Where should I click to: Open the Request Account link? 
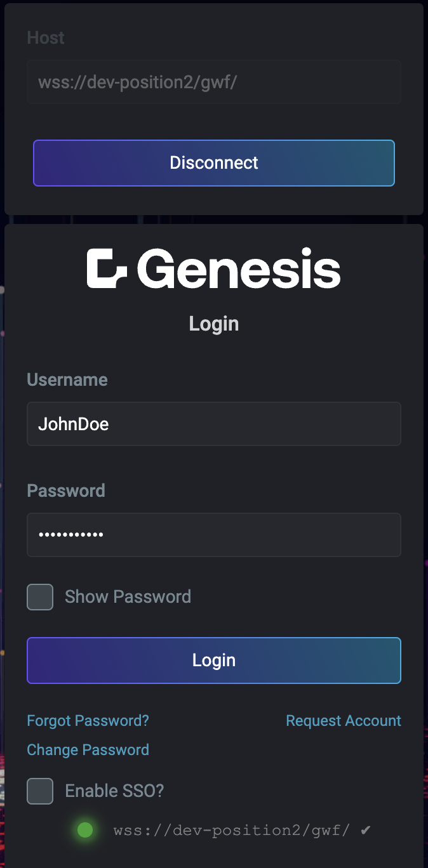344,721
